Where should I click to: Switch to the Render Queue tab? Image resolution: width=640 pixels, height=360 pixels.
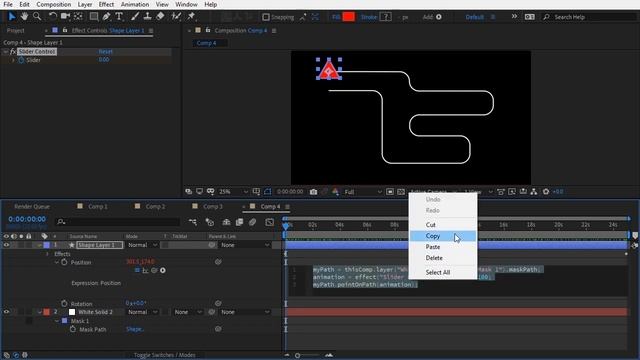click(x=31, y=207)
